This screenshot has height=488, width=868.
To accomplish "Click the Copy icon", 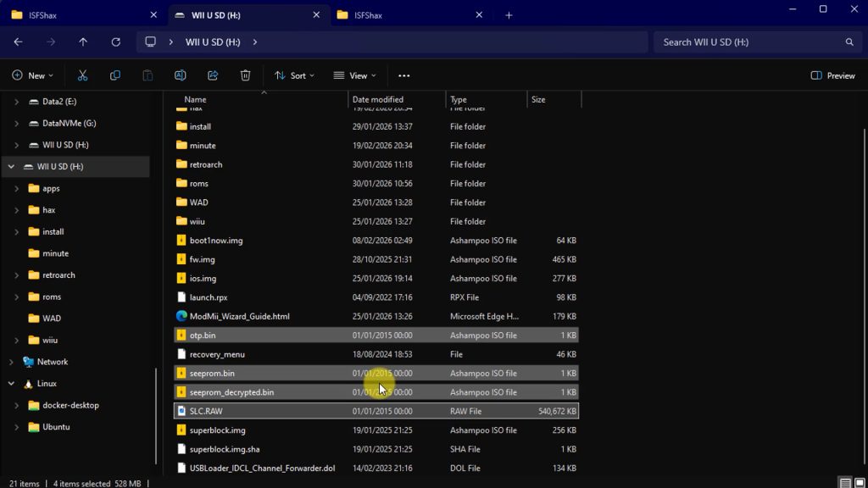I will click(x=114, y=75).
